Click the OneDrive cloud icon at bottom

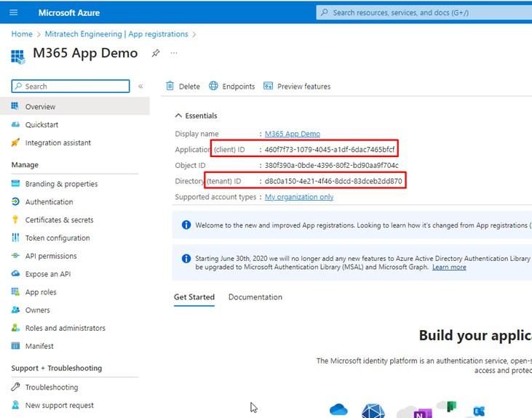338,409
